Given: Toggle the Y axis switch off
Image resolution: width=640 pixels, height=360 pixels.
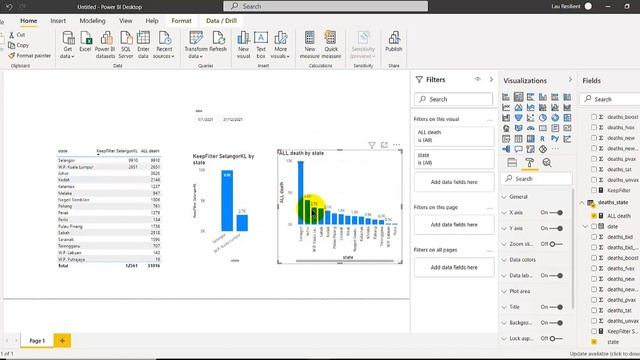Looking at the screenshot, I should 557,228.
